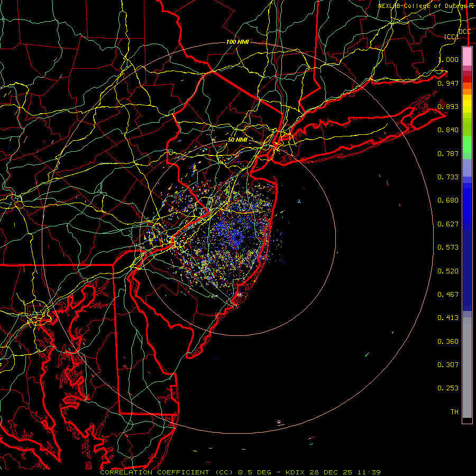Click the "TH" threshold label on the legend
476x476 pixels.
454,412
